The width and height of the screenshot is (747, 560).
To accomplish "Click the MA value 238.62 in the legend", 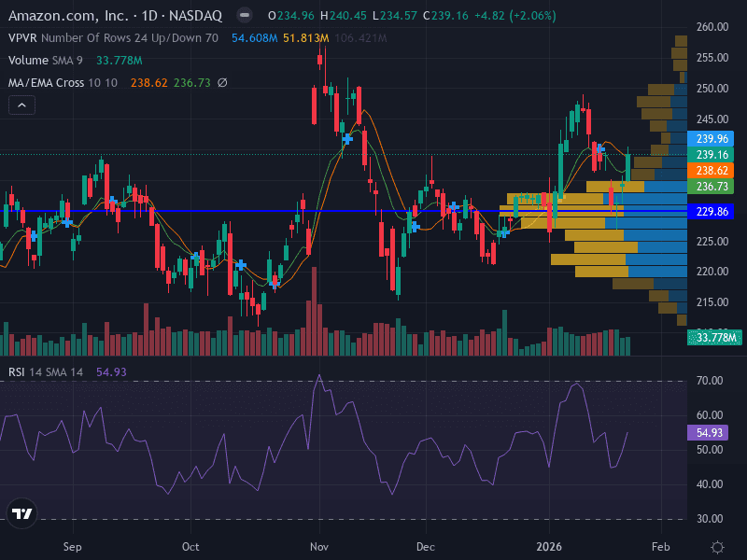I will [x=149, y=83].
